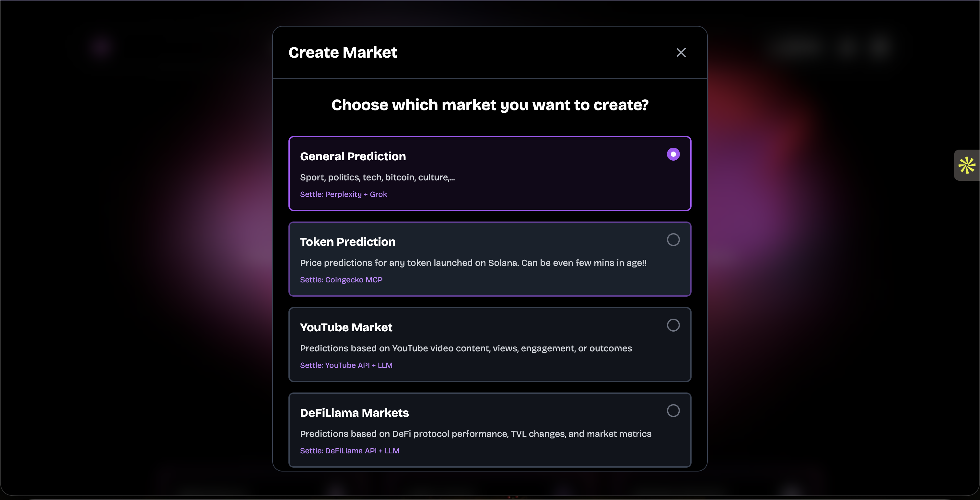Click the Settle: DeFiLlama API + LLM link
Viewport: 980px width, 500px height.
pyautogui.click(x=349, y=450)
